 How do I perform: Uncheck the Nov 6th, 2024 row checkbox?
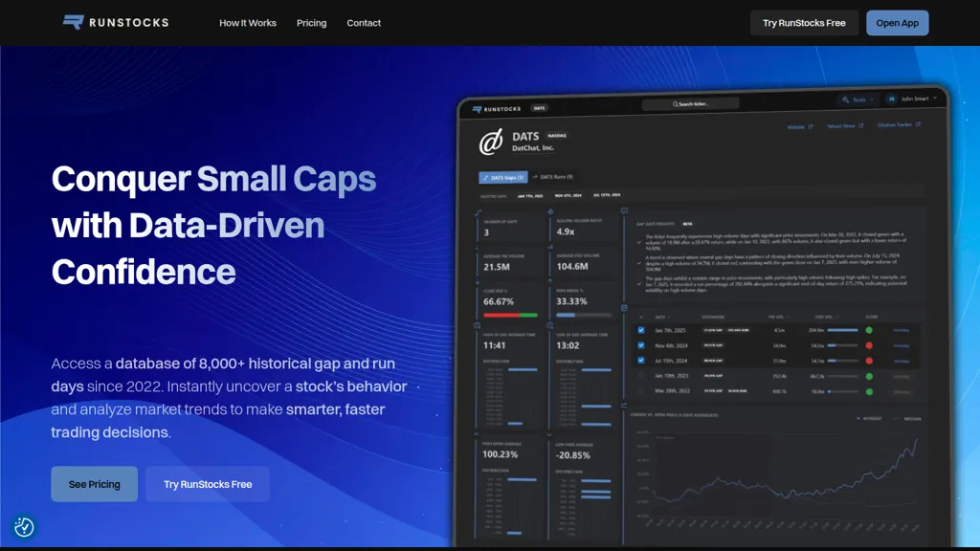tap(641, 345)
